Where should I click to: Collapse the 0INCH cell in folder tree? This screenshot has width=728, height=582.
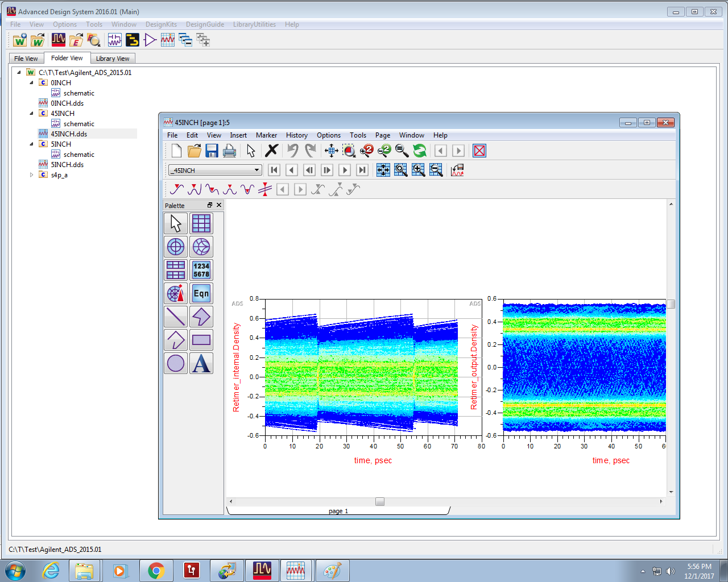(x=32, y=82)
